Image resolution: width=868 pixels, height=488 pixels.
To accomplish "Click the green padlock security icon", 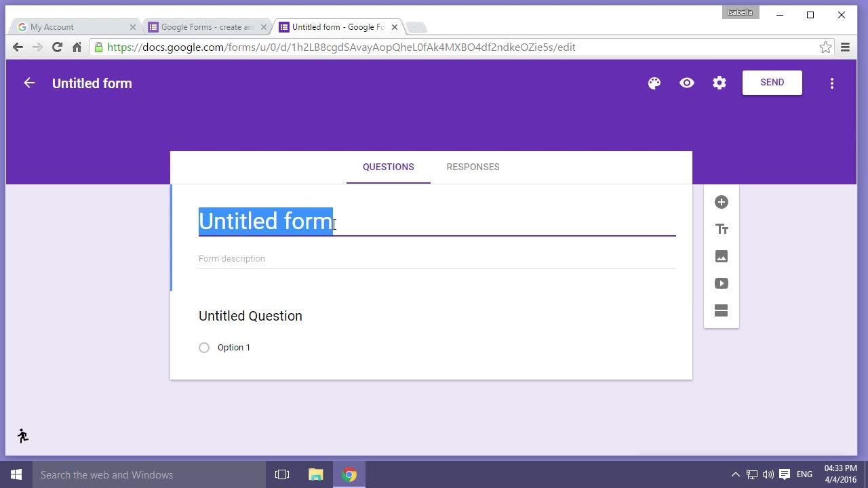I will coord(99,47).
